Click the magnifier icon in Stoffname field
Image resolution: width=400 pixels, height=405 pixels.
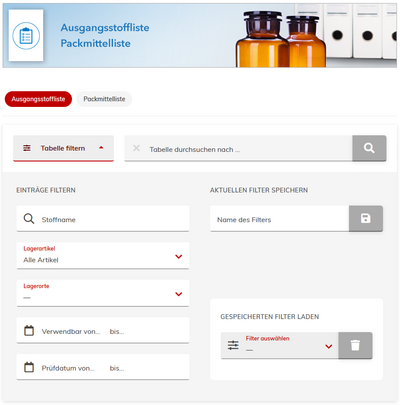point(29,219)
